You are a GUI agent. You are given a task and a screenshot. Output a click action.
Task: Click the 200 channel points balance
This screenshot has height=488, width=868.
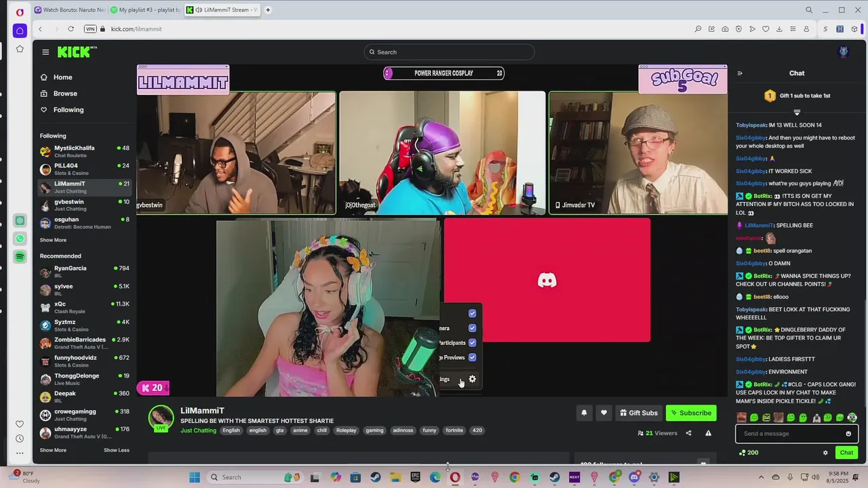(749, 453)
